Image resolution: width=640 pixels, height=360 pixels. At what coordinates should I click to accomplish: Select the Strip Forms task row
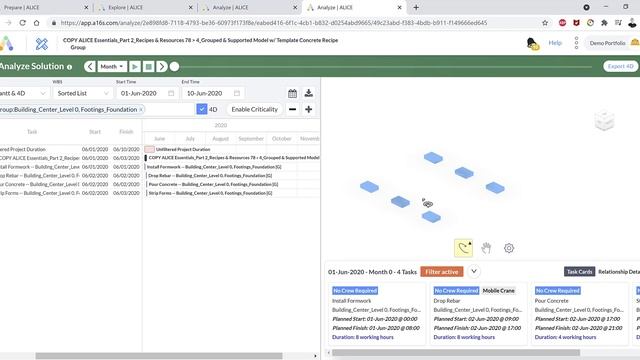coord(70,193)
